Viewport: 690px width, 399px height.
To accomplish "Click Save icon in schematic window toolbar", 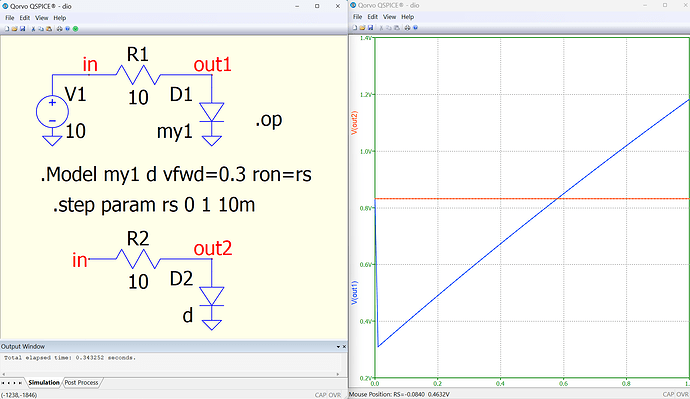I will 22,29.
